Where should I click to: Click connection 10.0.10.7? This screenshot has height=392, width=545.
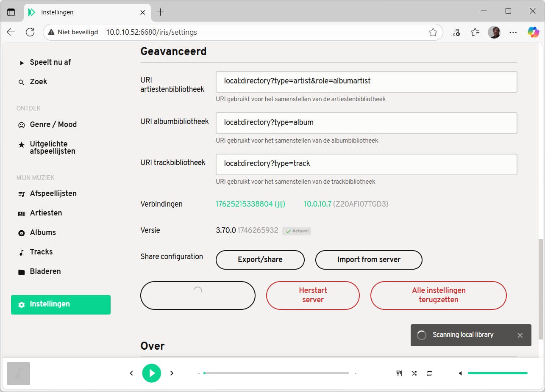[317, 204]
